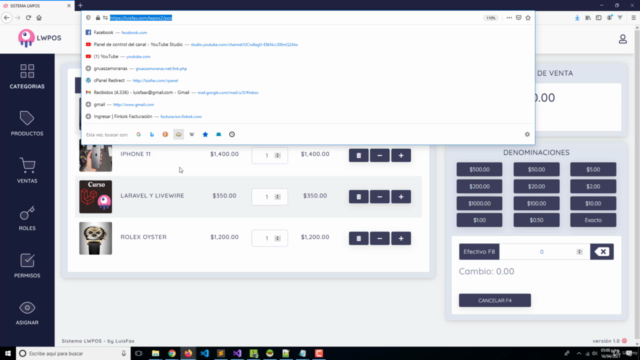Open search settings gear in URL dropdown
640x360 pixels.
click(527, 134)
